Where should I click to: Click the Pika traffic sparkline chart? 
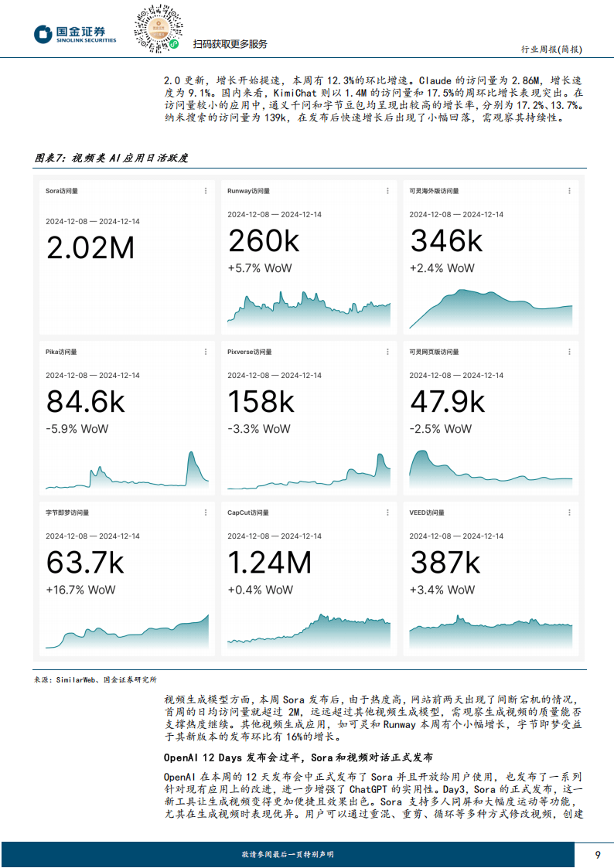tap(128, 470)
